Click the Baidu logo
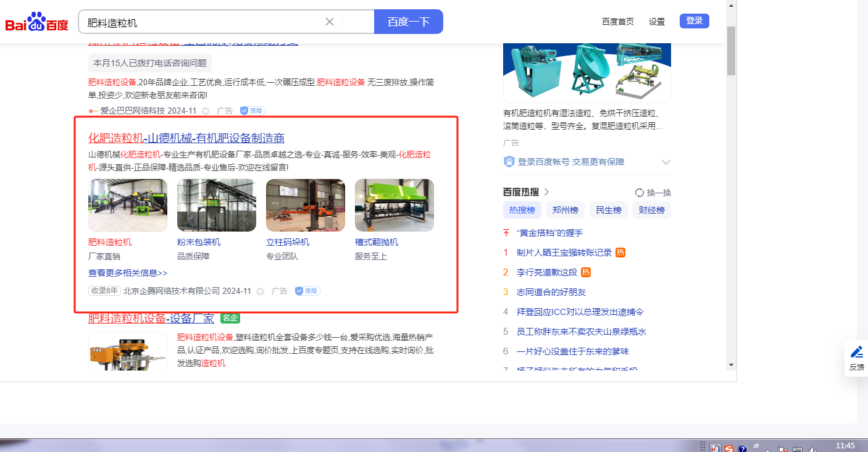 pos(37,23)
